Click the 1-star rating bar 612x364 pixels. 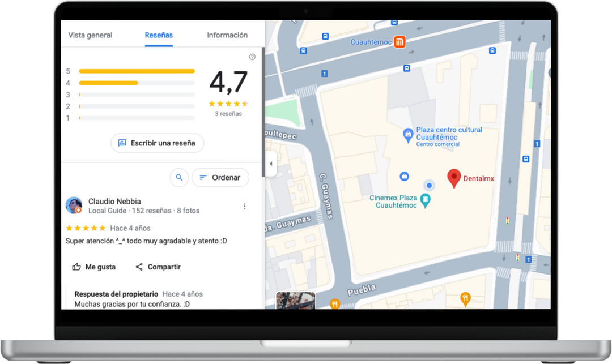coord(137,118)
